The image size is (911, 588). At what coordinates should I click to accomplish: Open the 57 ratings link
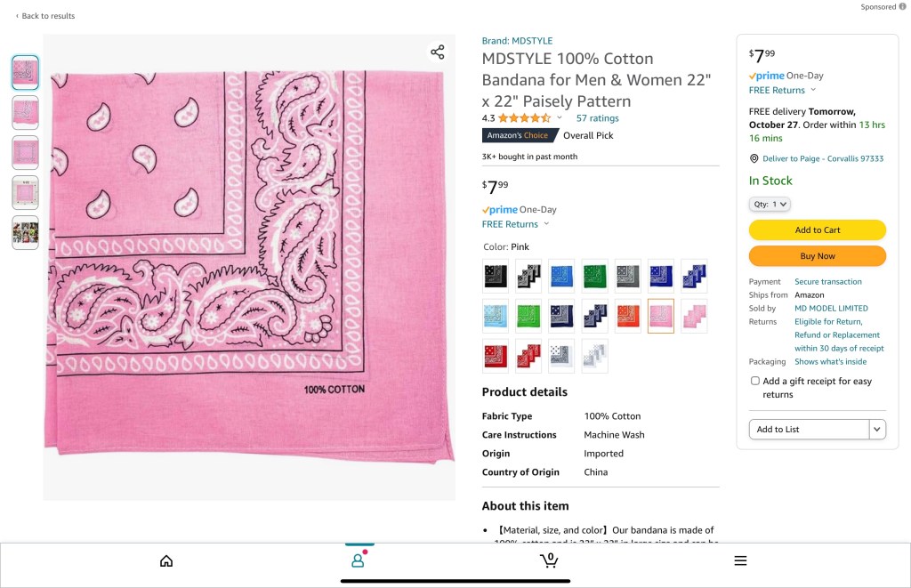click(597, 118)
